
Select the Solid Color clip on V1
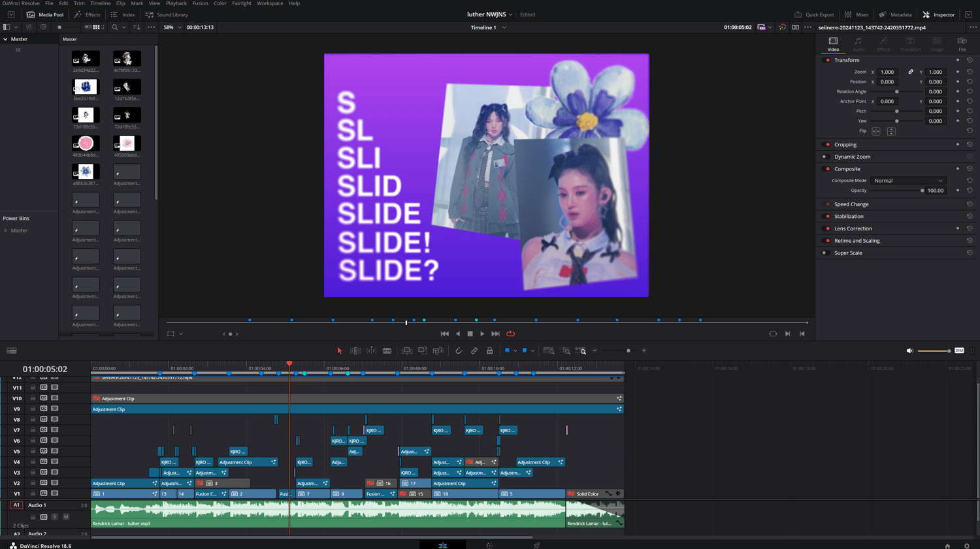(595, 494)
